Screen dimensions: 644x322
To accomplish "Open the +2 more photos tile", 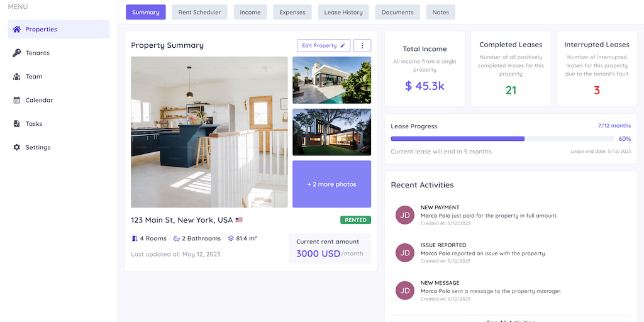I will point(332,184).
